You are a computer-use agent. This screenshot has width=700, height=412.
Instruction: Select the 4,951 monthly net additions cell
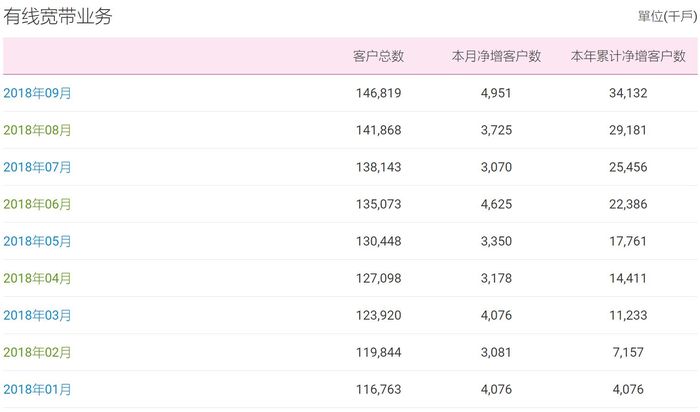coord(496,93)
